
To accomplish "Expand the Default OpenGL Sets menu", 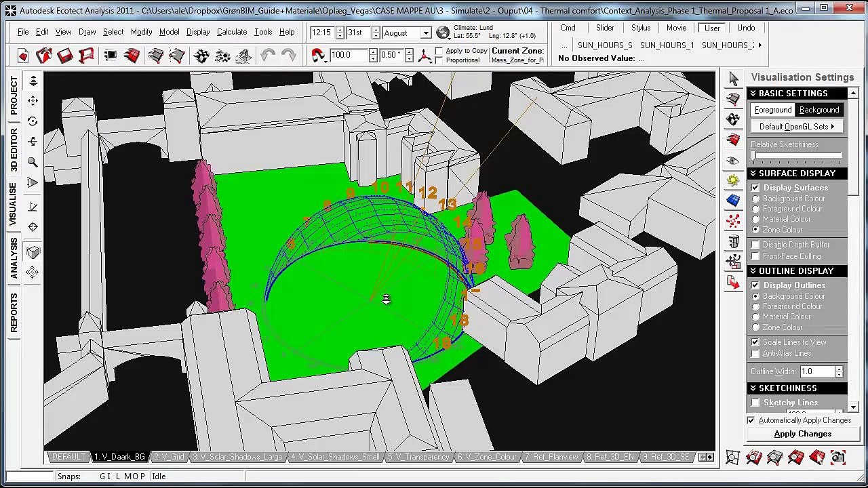I will tap(796, 127).
